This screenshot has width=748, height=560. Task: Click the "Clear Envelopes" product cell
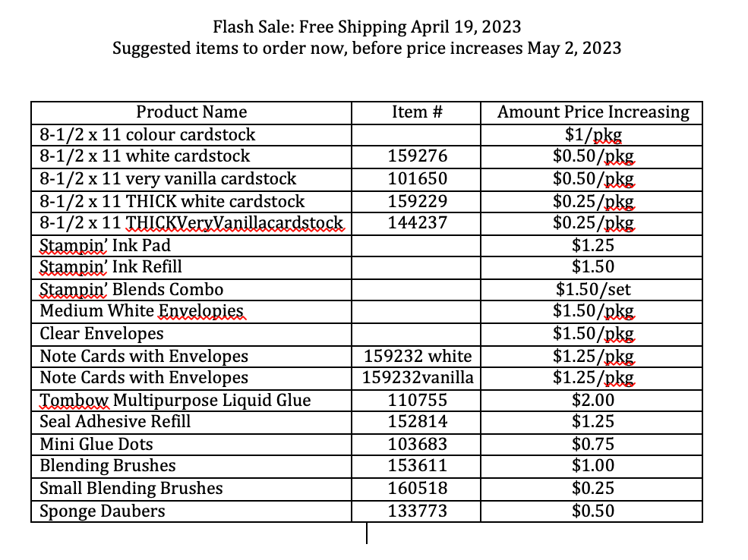(x=101, y=334)
